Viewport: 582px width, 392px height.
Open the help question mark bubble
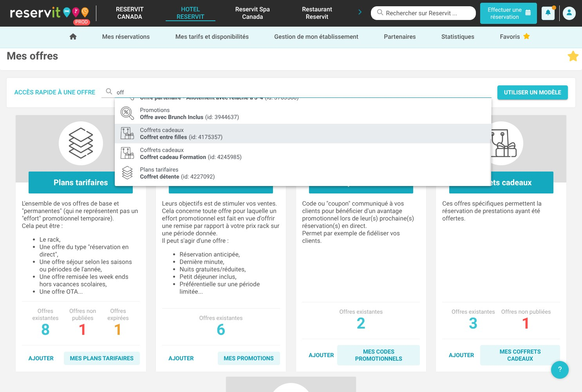click(560, 370)
